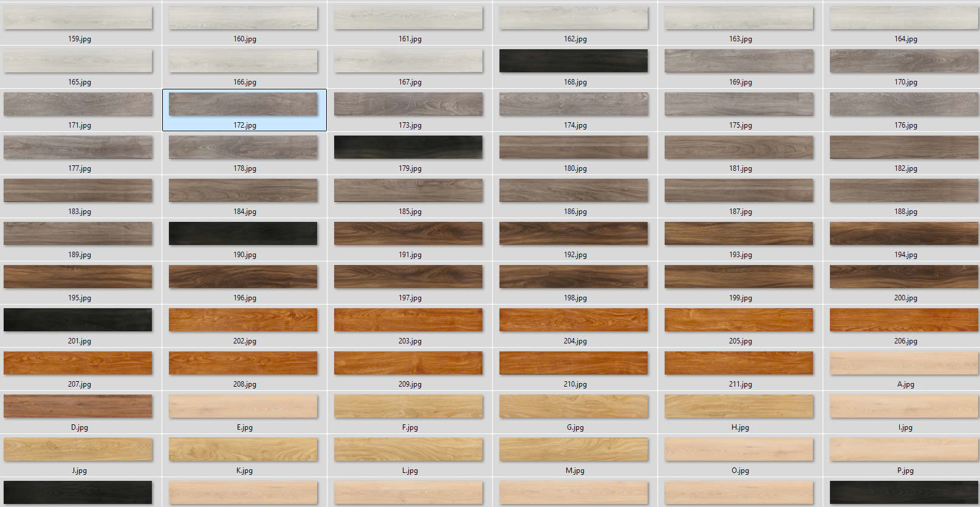Select thumbnail 162.jpg

(x=574, y=18)
